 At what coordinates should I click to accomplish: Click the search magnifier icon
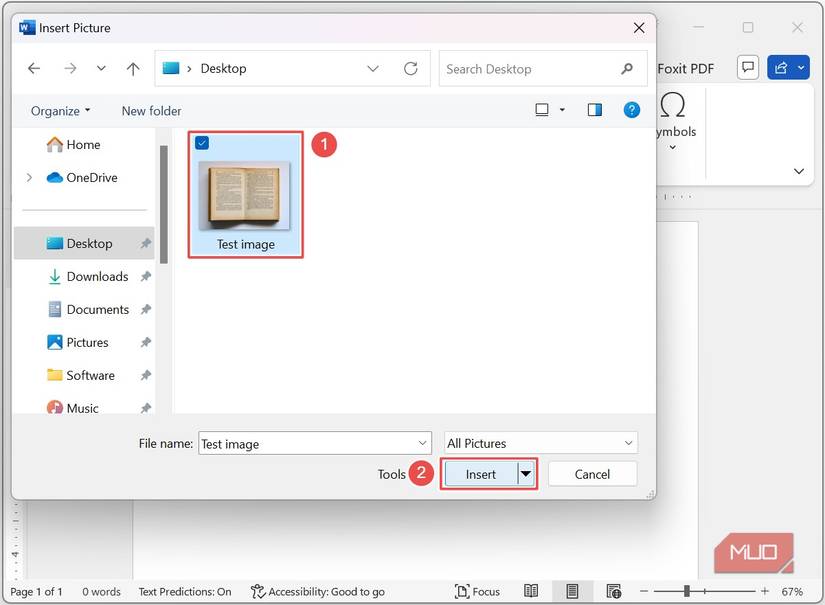point(627,68)
